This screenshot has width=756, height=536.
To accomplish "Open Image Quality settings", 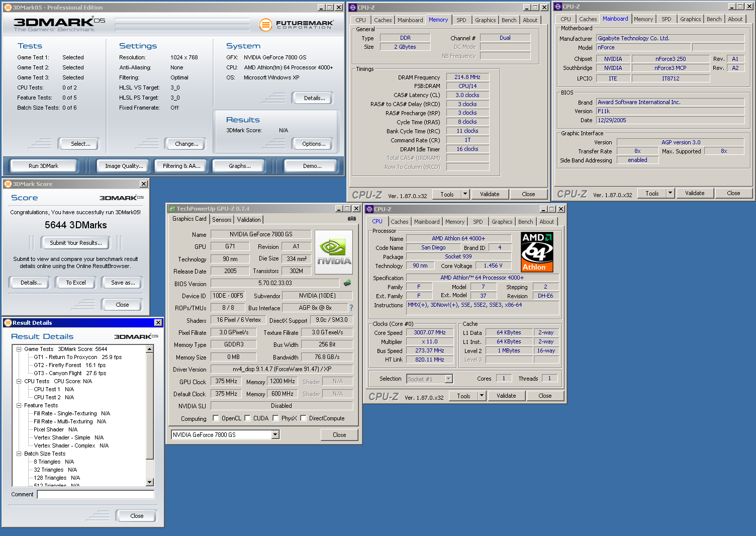I will pyautogui.click(x=124, y=166).
